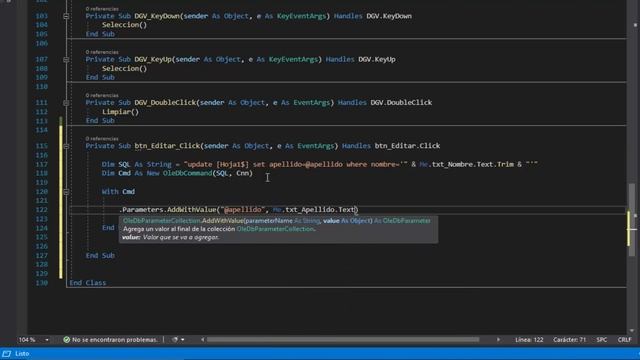Image resolution: width=640 pixels, height=360 pixels.
Task: Click line number 130 in the margin
Action: click(x=42, y=283)
